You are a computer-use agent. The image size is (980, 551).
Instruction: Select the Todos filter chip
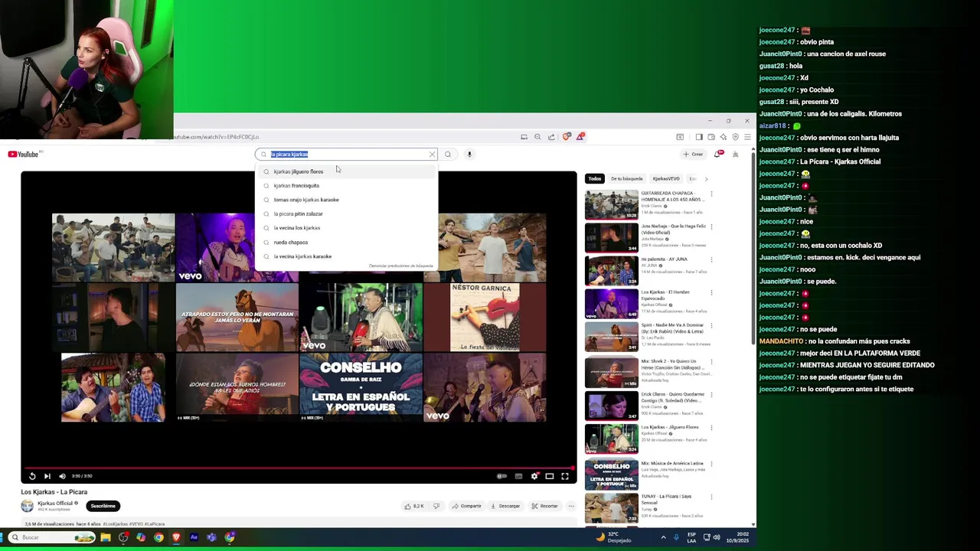pos(595,178)
